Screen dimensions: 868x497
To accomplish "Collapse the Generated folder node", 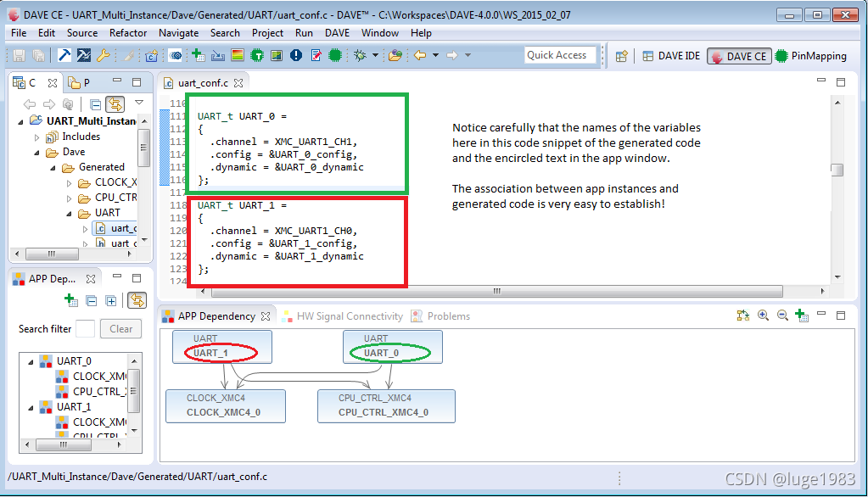I will tap(53, 167).
